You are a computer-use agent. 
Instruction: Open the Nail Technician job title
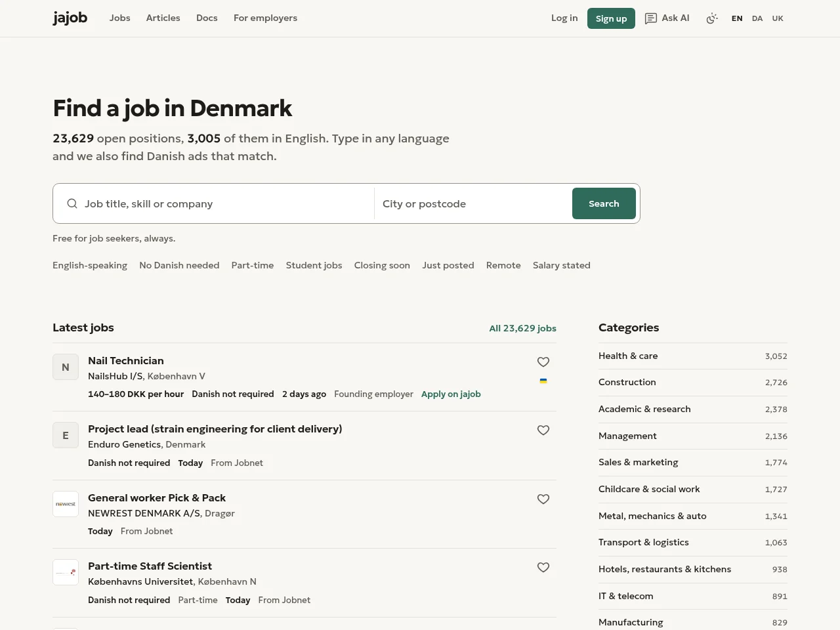click(x=126, y=360)
